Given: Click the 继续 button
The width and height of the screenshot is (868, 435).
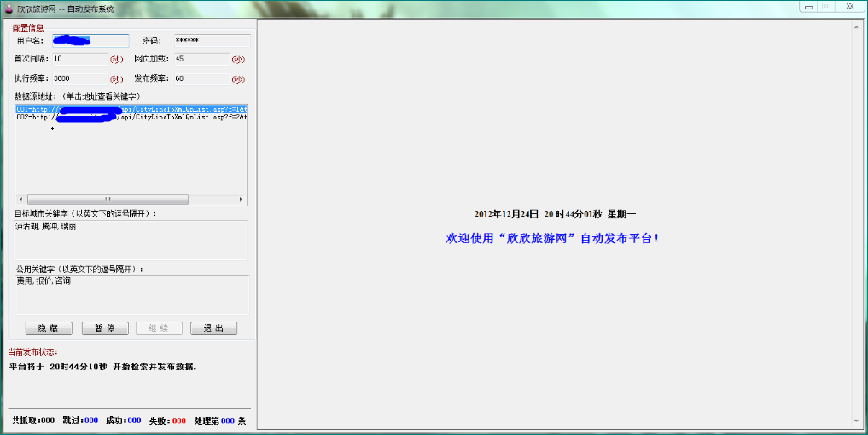Looking at the screenshot, I should pos(159,328).
